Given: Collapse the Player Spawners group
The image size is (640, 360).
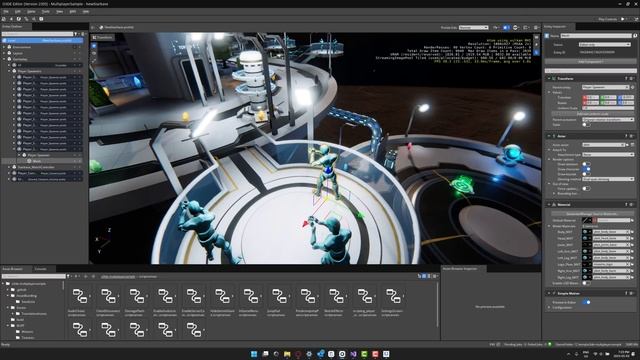Looking at the screenshot, I should (x=9, y=71).
